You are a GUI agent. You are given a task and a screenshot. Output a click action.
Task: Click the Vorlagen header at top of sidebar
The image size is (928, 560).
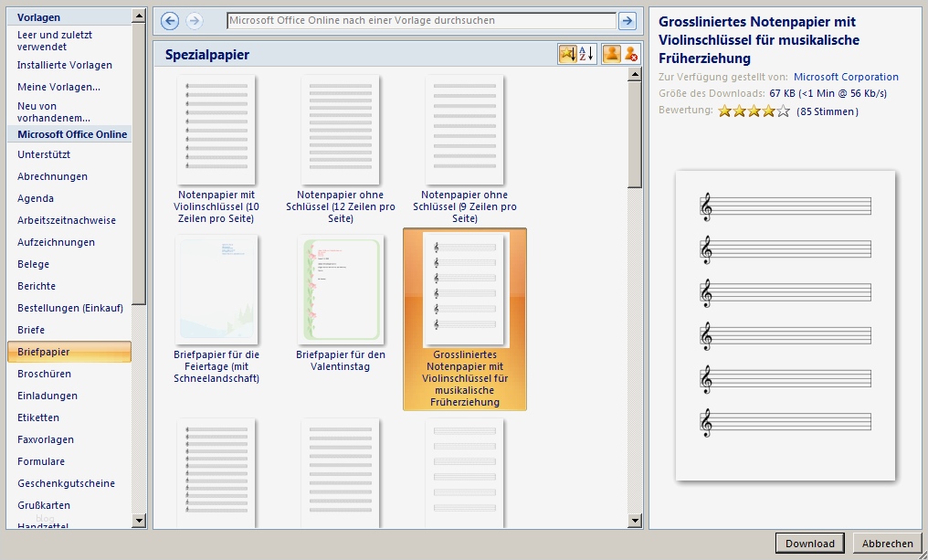[x=38, y=17]
